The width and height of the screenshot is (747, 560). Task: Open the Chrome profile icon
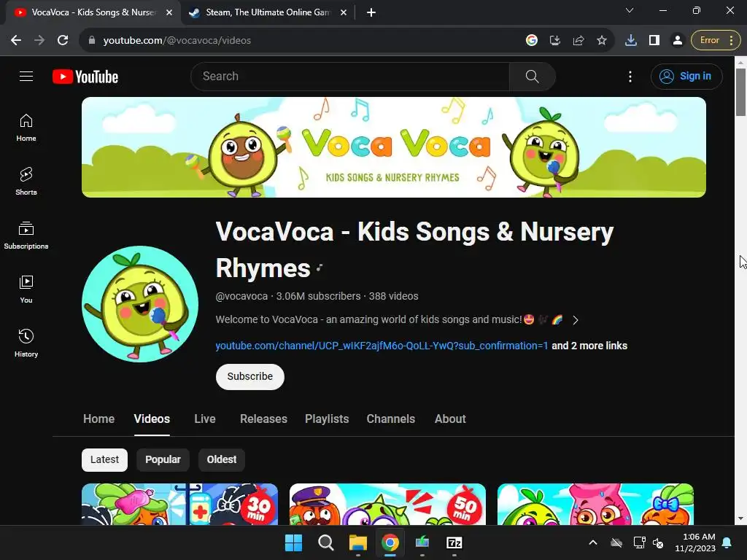tap(677, 41)
